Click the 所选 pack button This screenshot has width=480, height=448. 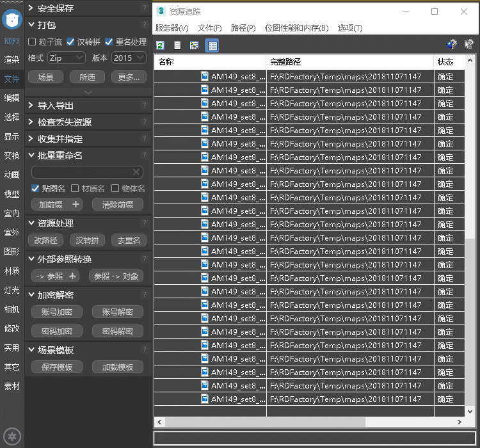pyautogui.click(x=87, y=77)
